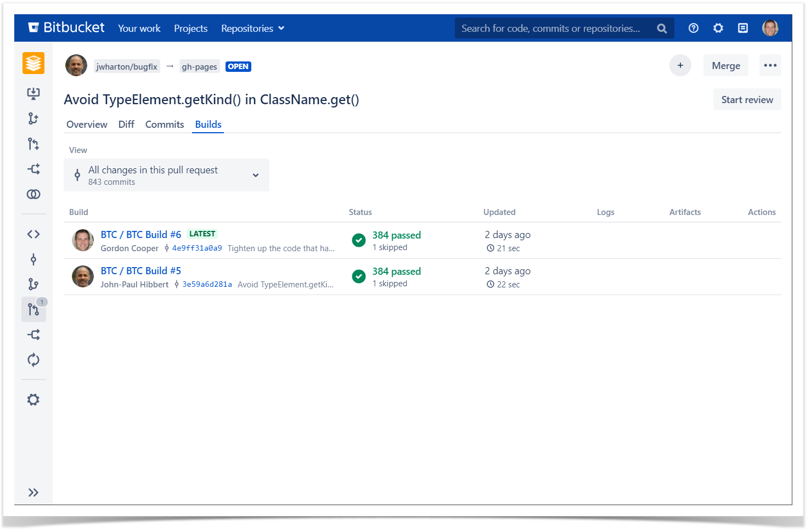Open the Your work menu

[x=139, y=28]
